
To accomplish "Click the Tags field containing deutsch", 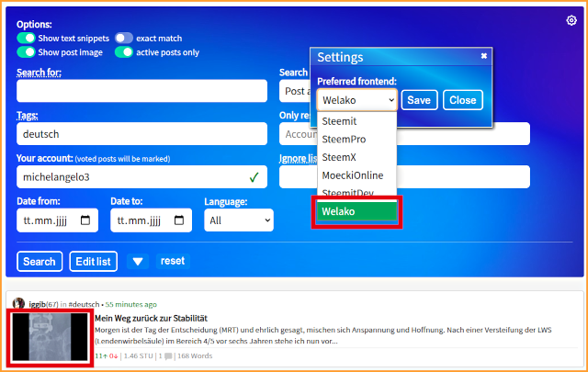I will point(141,134).
